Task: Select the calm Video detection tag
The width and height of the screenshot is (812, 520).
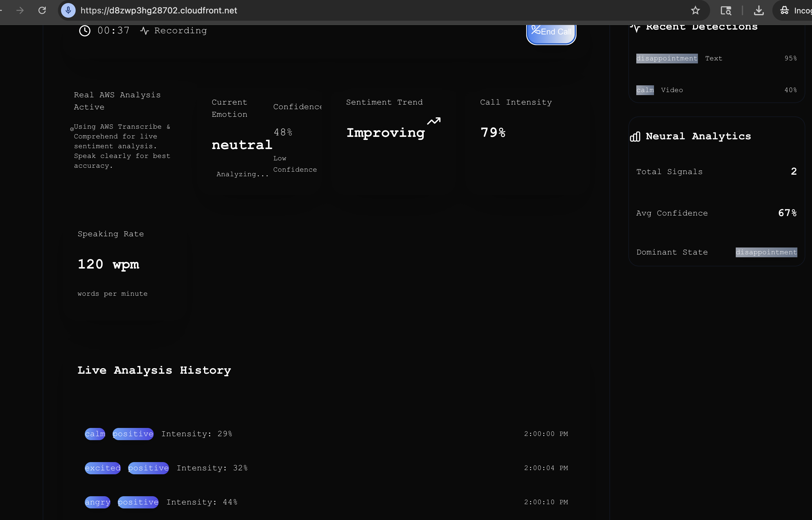Action: pos(645,90)
